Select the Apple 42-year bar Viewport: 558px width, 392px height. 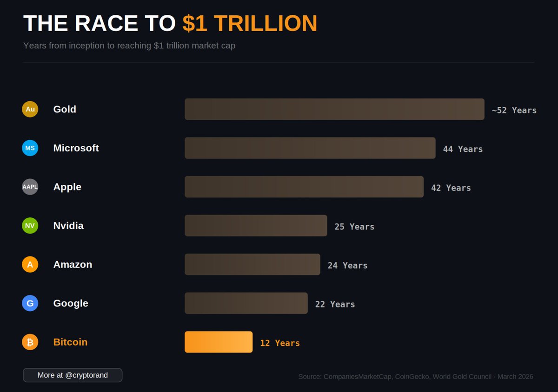(304, 187)
